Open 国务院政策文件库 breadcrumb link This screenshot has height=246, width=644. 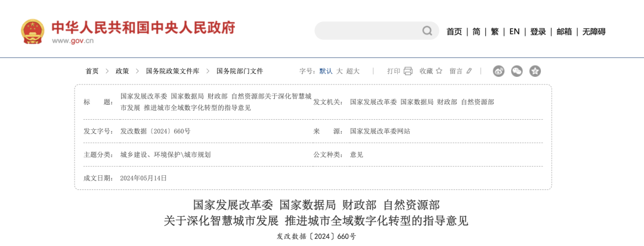172,71
